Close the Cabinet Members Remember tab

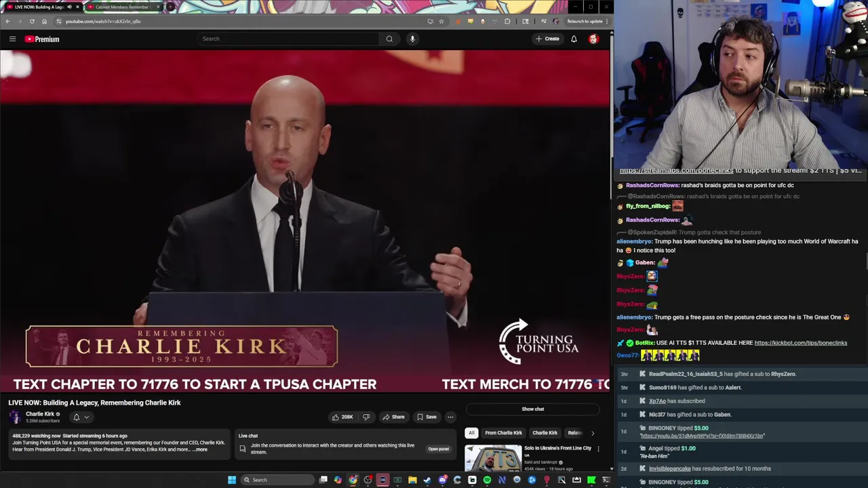coord(159,7)
